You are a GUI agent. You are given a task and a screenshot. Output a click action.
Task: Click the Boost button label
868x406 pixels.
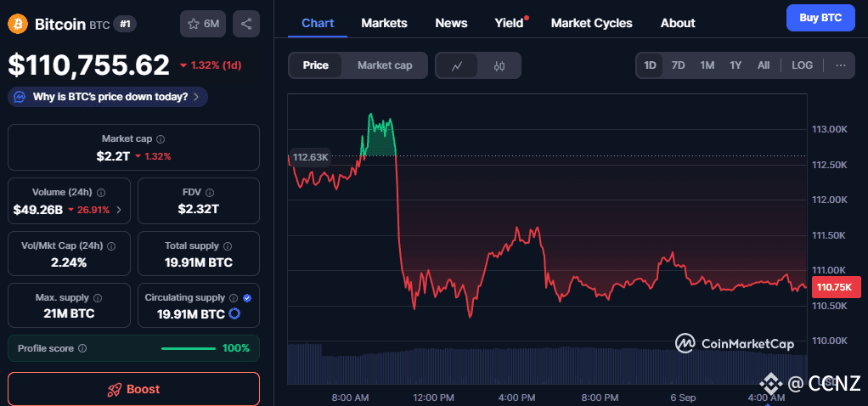pos(144,389)
